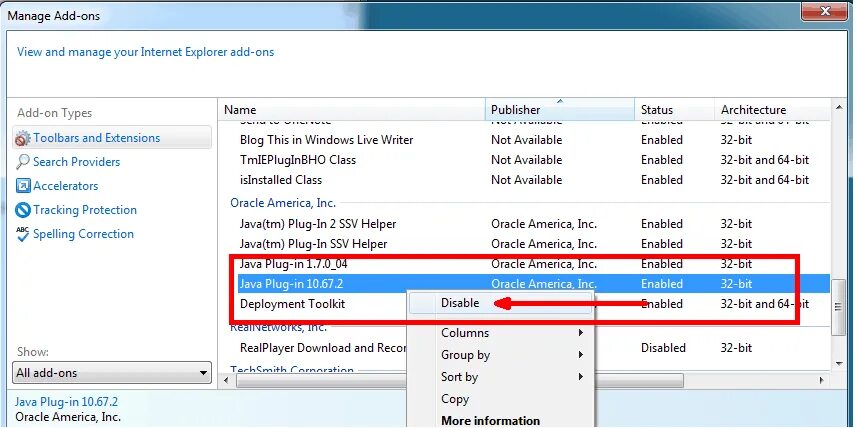This screenshot has height=428, width=857.
Task: Click the Search Providers magnifier icon
Action: click(x=22, y=162)
